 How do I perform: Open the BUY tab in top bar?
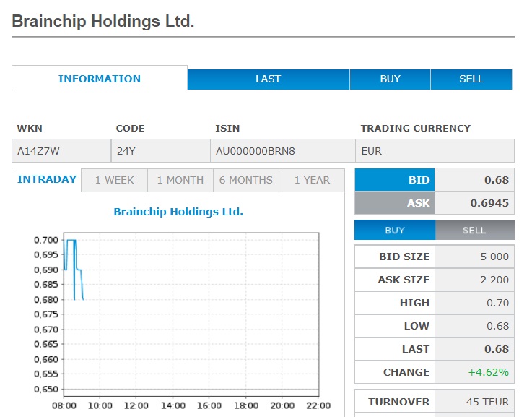point(391,79)
